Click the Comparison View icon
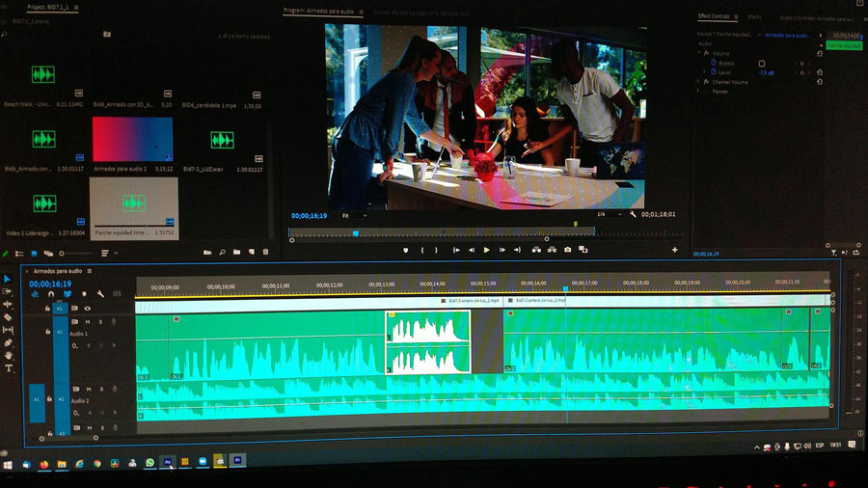 coord(583,250)
